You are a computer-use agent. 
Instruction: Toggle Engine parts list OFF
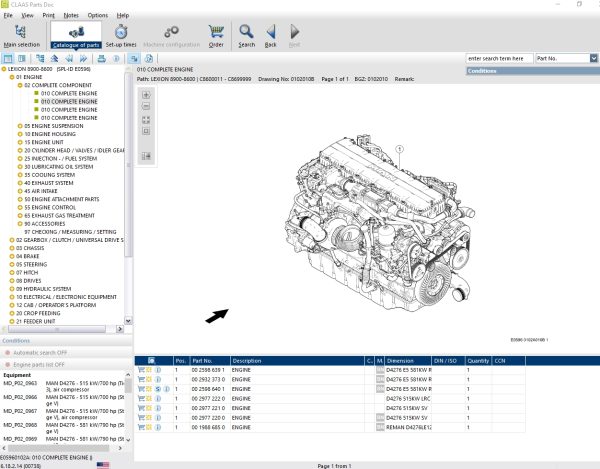pos(40,365)
